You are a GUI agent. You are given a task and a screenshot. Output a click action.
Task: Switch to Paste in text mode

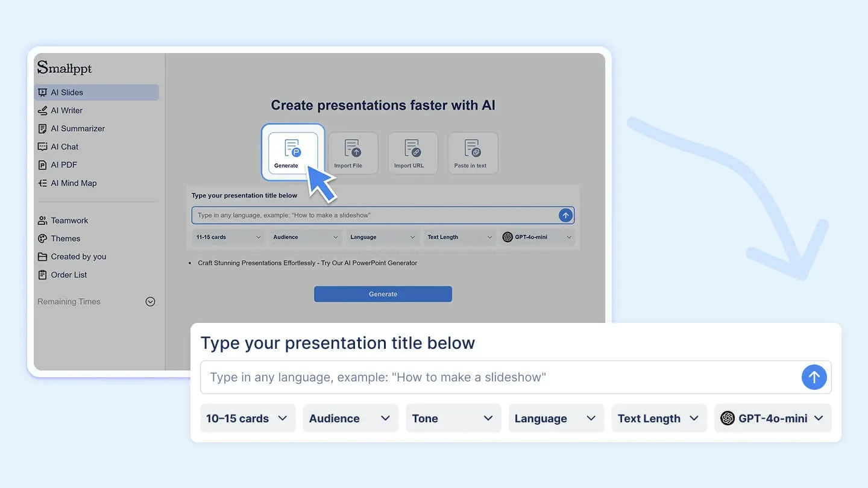point(473,152)
